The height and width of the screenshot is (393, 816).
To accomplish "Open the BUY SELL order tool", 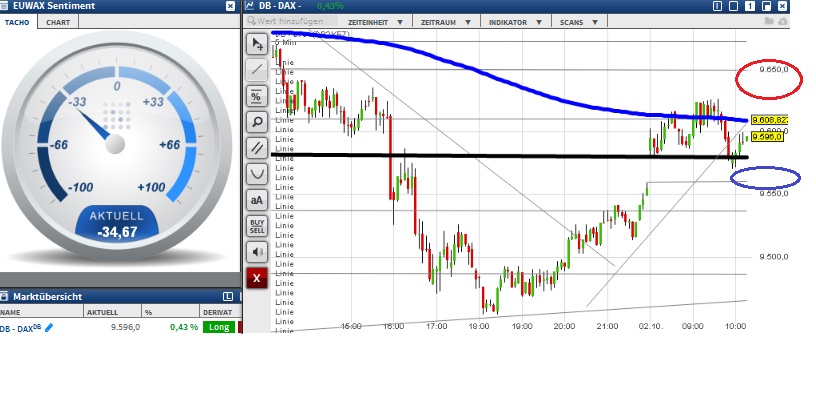I will tap(257, 226).
